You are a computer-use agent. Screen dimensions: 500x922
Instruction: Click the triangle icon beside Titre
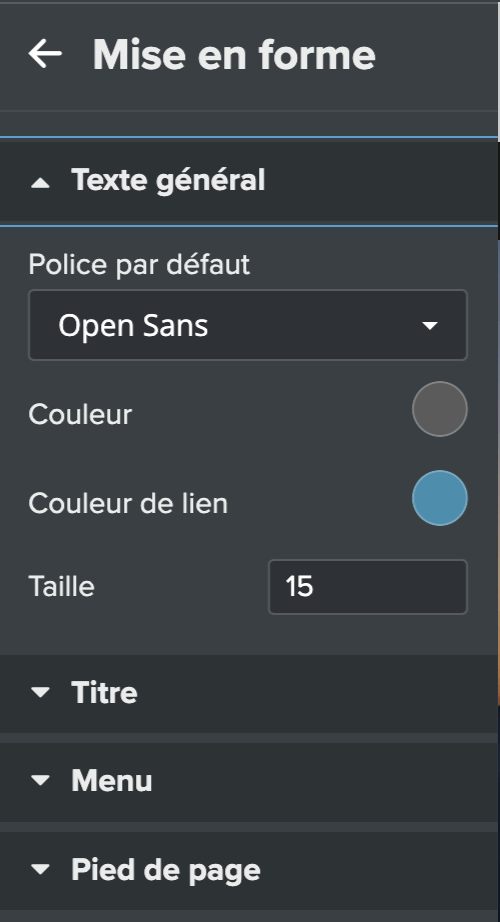(40, 693)
